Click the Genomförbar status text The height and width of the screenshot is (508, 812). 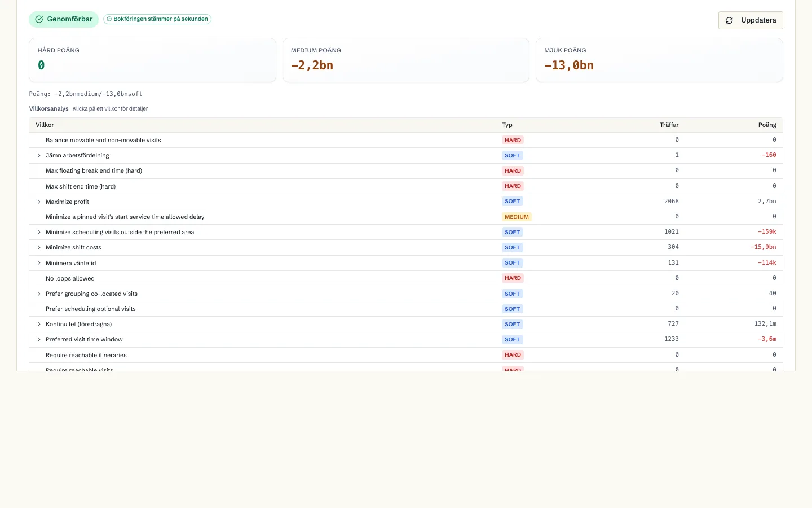70,19
